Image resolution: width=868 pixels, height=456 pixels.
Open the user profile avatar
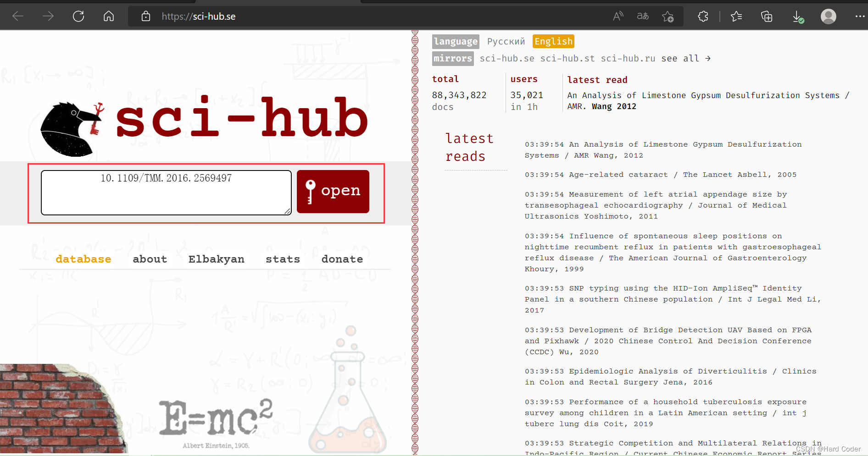828,16
